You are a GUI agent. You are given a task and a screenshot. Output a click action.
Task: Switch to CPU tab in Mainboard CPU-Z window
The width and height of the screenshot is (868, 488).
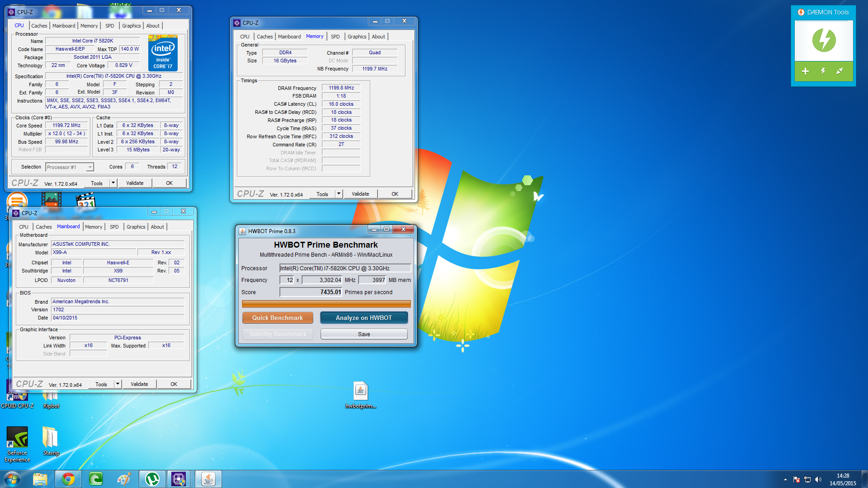24,227
